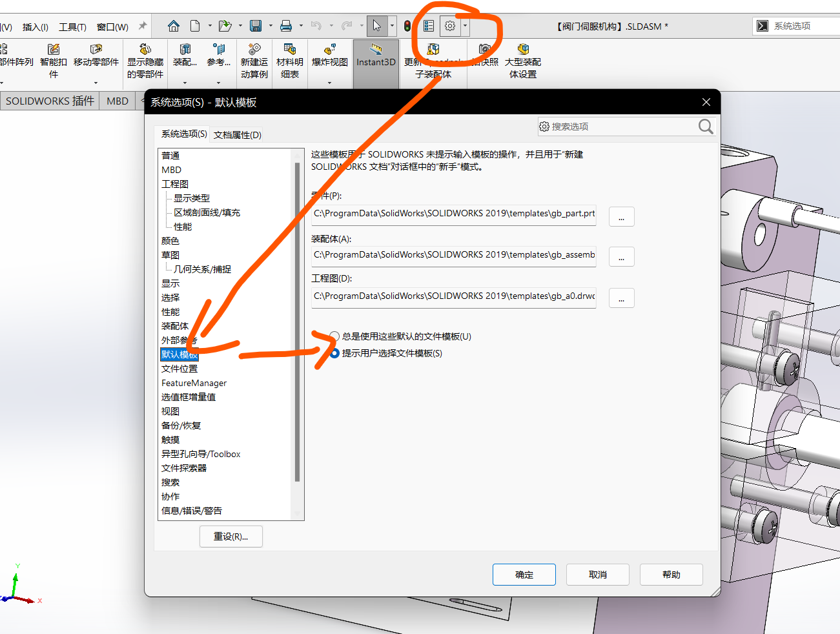840x634 pixels.
Task: Select 总是使用这些默认的文件模板 radio button
Action: coord(334,336)
